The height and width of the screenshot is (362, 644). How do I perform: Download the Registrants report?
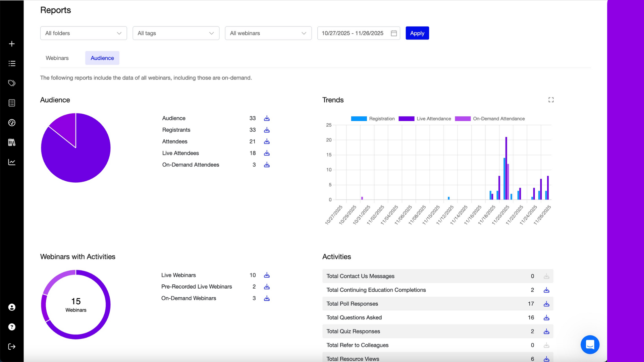pyautogui.click(x=267, y=130)
